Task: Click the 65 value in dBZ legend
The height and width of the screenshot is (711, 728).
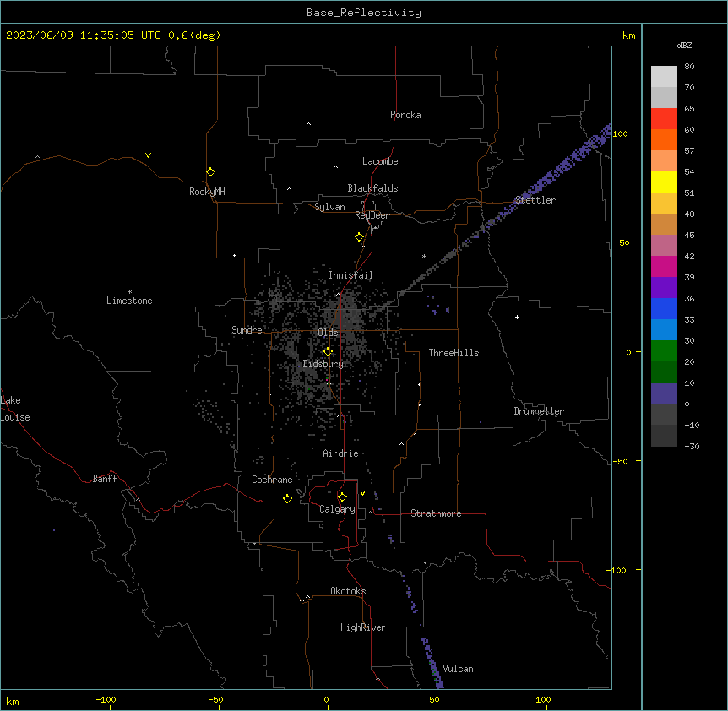Action: (689, 109)
